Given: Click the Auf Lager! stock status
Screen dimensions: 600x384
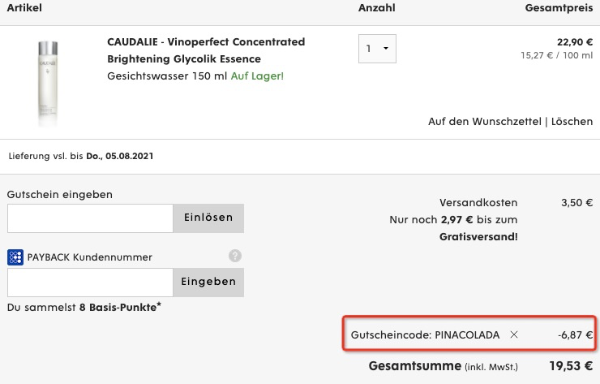Looking at the screenshot, I should tap(257, 76).
